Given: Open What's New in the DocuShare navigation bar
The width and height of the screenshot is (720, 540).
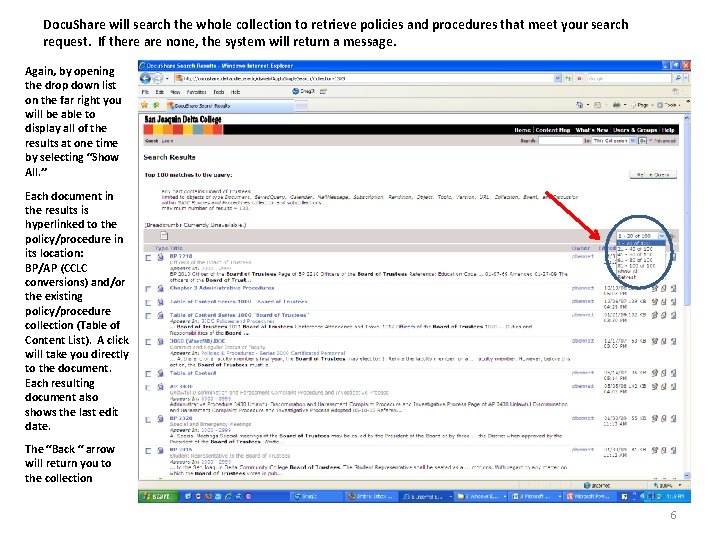Looking at the screenshot, I should click(x=591, y=130).
